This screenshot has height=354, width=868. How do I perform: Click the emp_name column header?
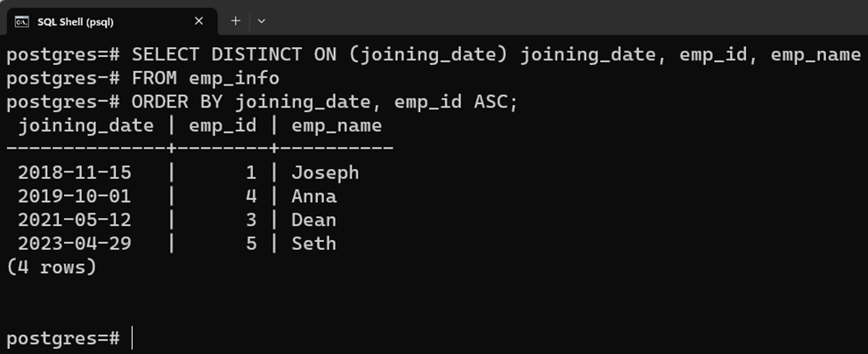[337, 125]
